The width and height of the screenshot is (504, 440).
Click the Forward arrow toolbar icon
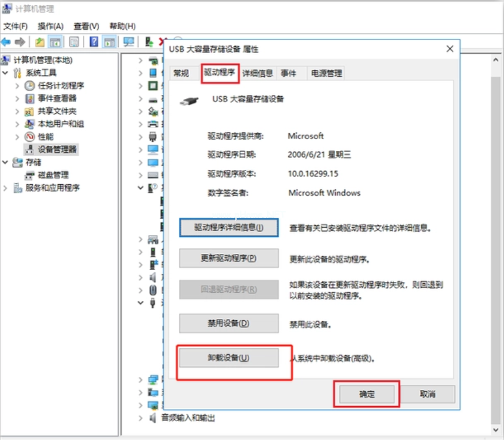click(20, 42)
